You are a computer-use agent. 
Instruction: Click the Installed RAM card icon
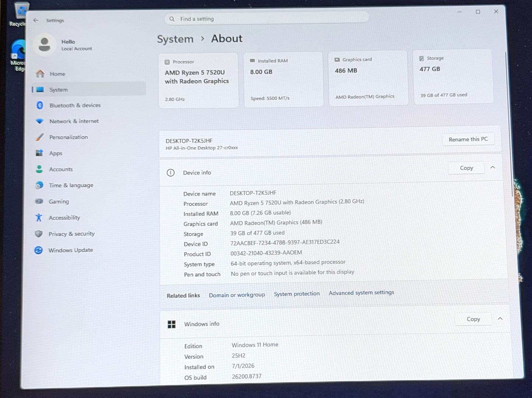pos(252,61)
